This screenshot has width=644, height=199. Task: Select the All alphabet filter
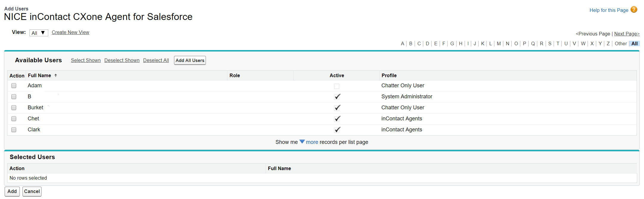(634, 43)
